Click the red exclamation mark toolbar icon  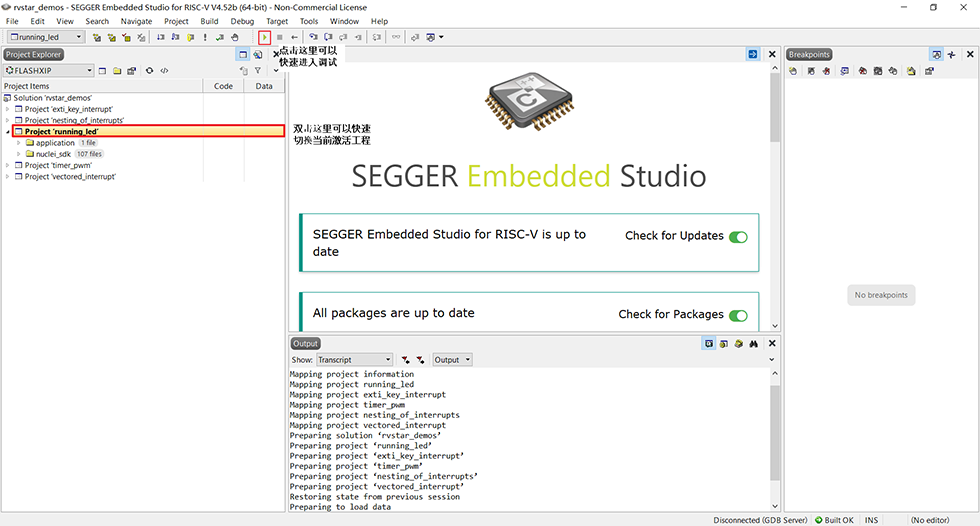pos(205,37)
